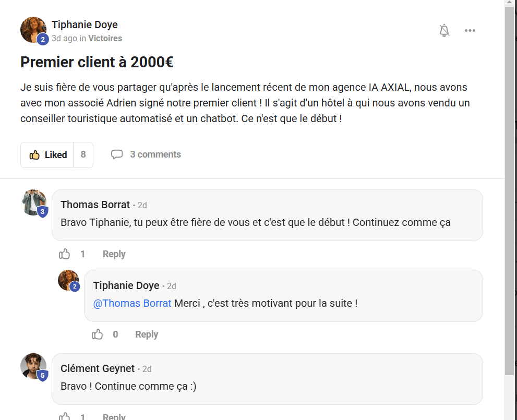
Task: Open Clément Geynet's profile avatar
Action: [x=33, y=366]
